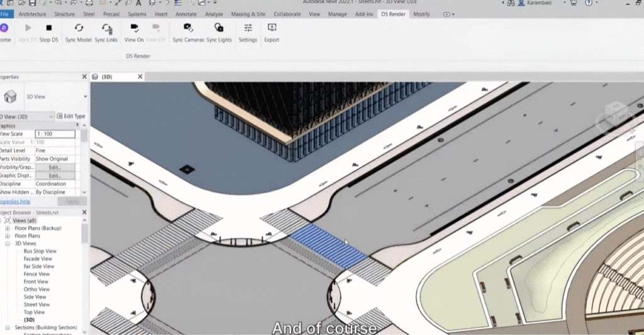
Task: Click the Export icon
Action: pyautogui.click(x=272, y=28)
